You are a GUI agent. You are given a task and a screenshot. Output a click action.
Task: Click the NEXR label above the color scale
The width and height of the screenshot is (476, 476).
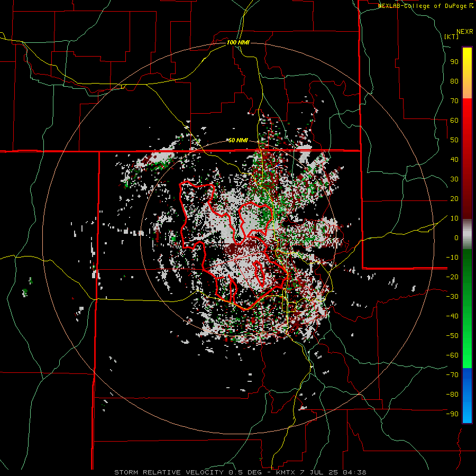[465, 32]
